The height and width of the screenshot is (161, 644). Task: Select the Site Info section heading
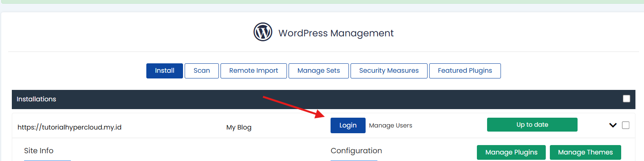point(39,151)
